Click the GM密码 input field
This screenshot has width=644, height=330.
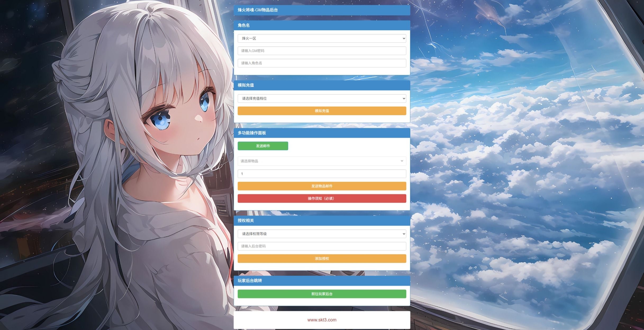point(322,51)
